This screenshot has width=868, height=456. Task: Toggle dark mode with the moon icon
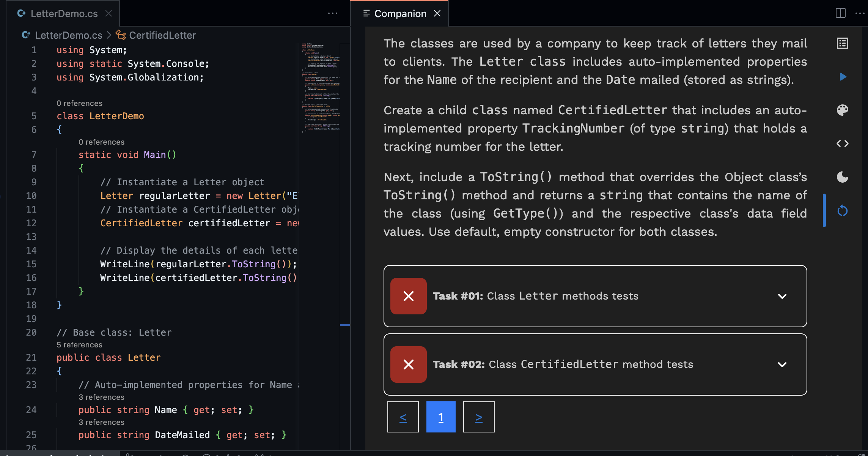coord(842,177)
